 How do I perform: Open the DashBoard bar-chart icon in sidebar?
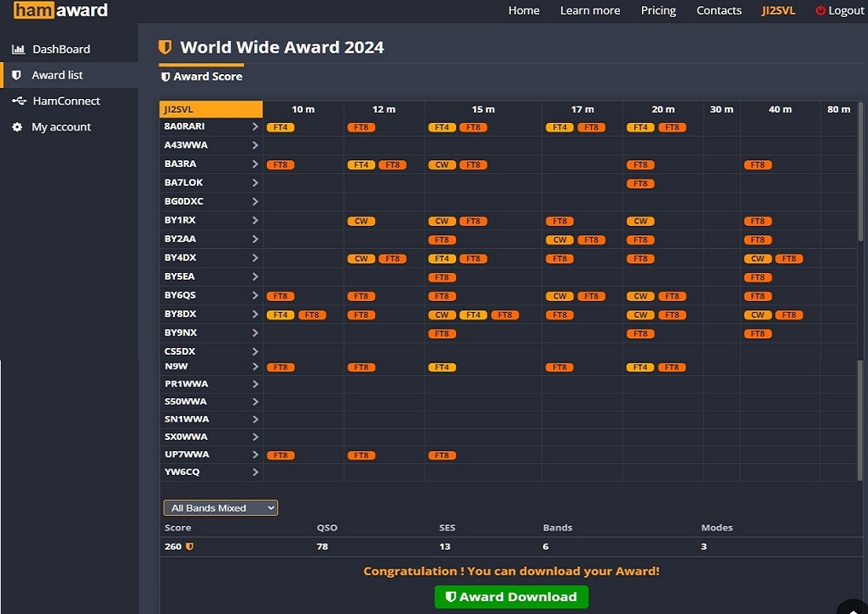(x=18, y=49)
